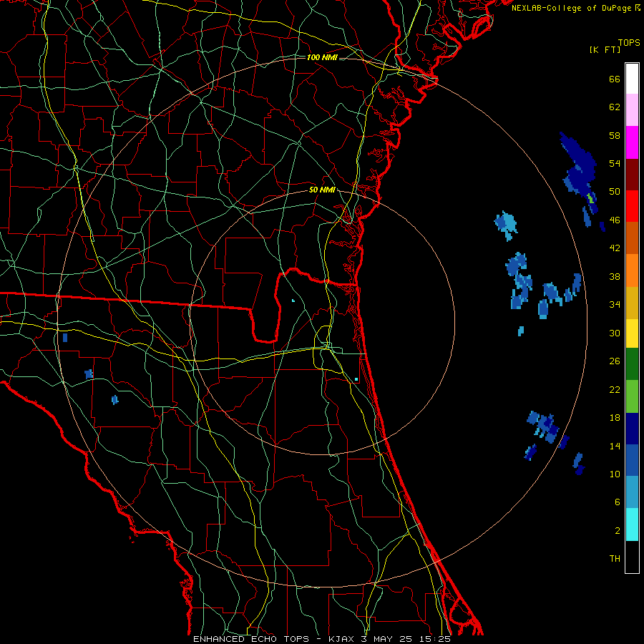Image resolution: width=644 pixels, height=644 pixels.
Task: Click the light pink legend swatch
Action: pos(632,109)
